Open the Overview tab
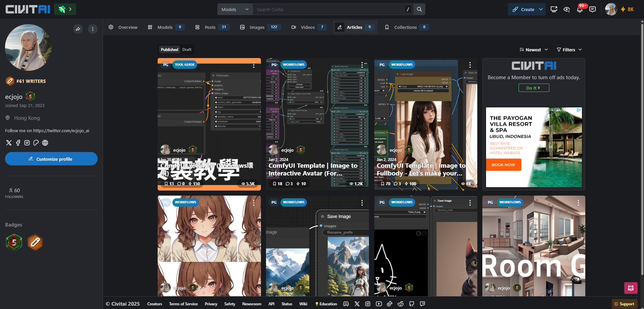644x309 pixels. [123, 27]
